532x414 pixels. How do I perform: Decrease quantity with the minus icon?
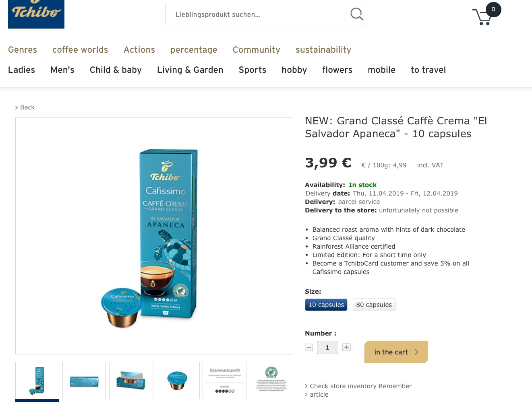pos(309,347)
